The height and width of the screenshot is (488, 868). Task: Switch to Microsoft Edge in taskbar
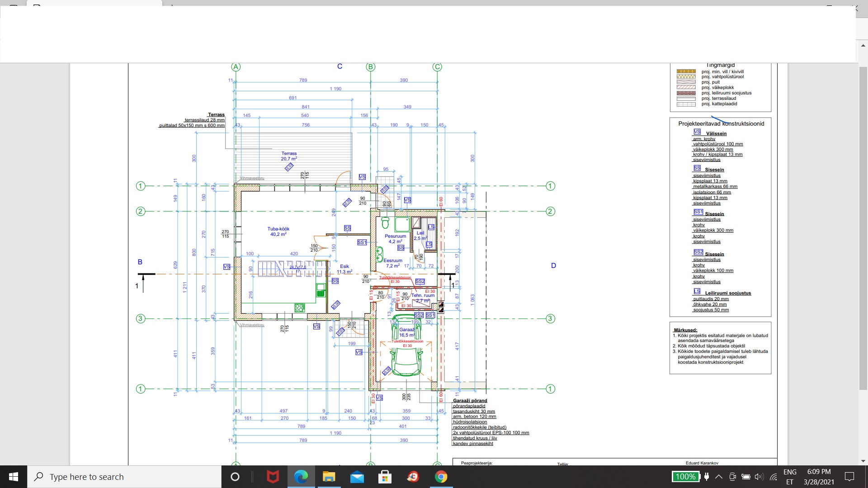(301, 477)
